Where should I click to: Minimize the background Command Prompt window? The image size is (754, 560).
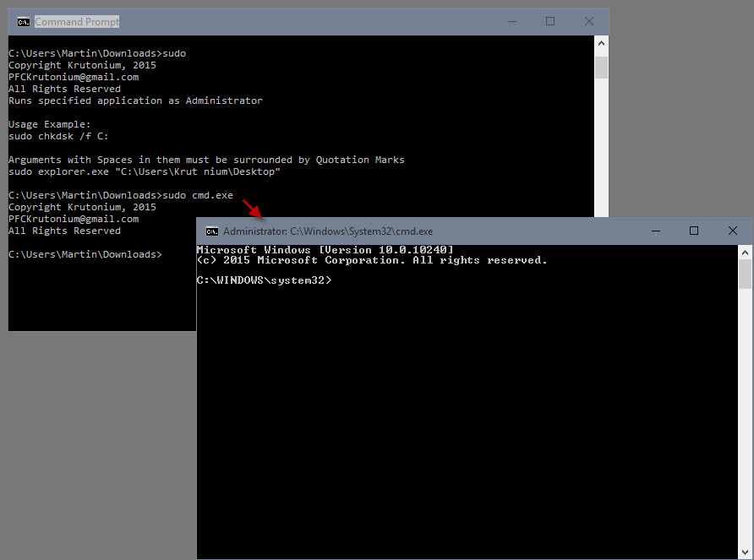tap(512, 22)
